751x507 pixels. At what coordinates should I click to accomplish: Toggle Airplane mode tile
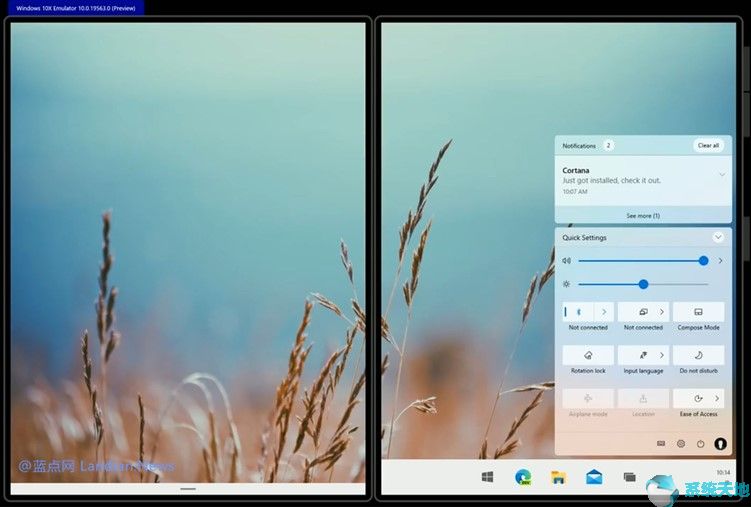[x=588, y=398]
